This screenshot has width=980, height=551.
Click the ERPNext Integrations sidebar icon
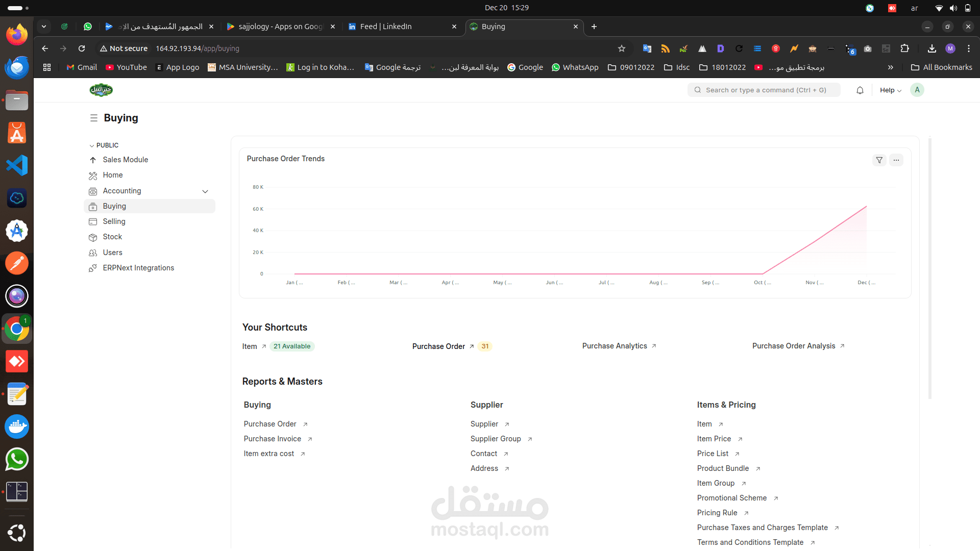pyautogui.click(x=93, y=268)
